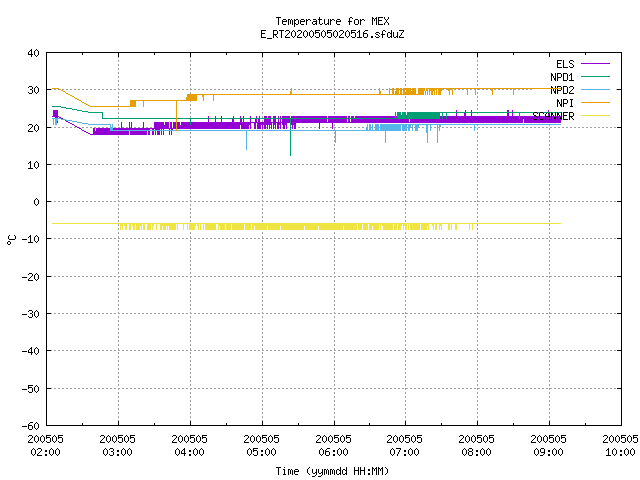Click the x-axis tick label 03:00
This screenshot has width=640, height=480.
click(x=118, y=452)
